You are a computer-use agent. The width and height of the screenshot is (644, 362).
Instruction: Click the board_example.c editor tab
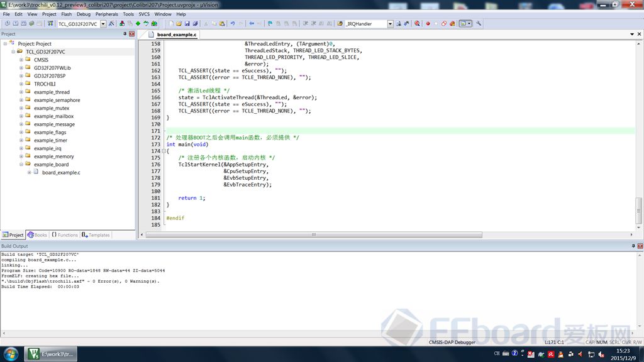point(176,35)
